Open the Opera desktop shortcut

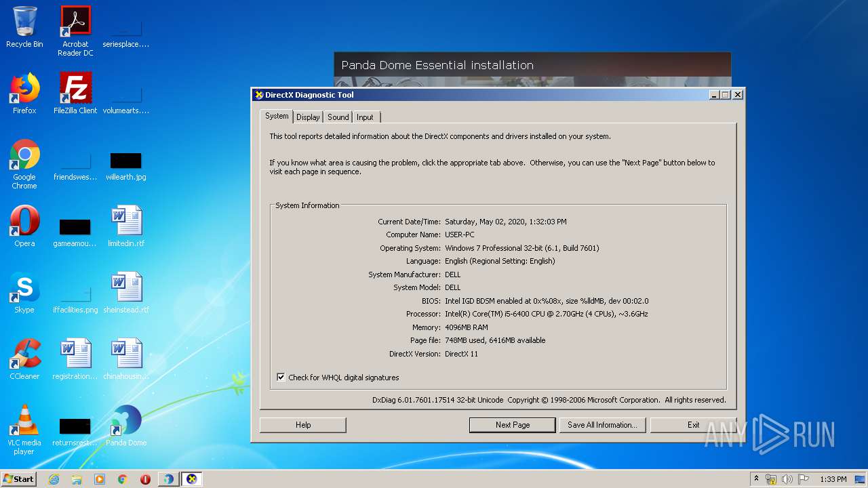tap(24, 226)
